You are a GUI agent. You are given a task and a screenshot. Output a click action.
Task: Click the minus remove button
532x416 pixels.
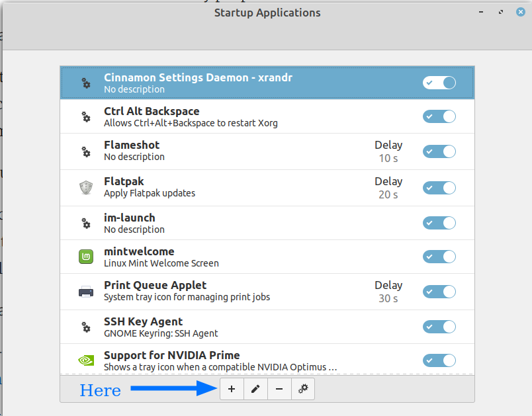point(279,389)
